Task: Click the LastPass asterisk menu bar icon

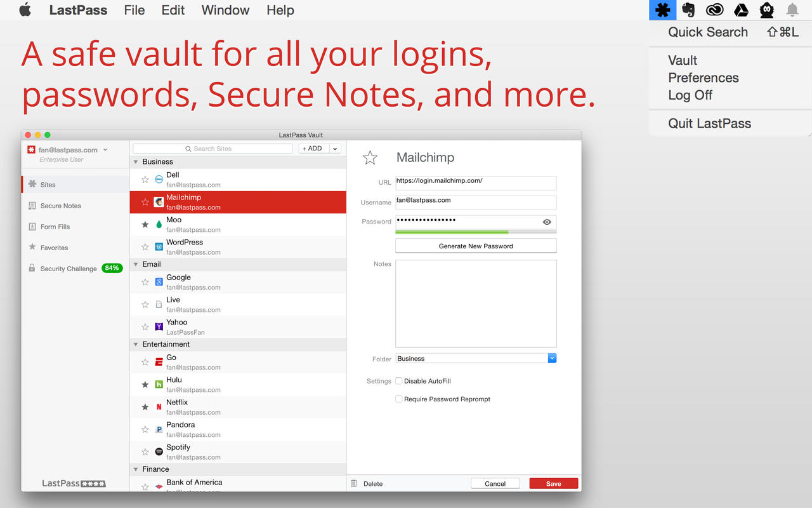Action: tap(662, 10)
